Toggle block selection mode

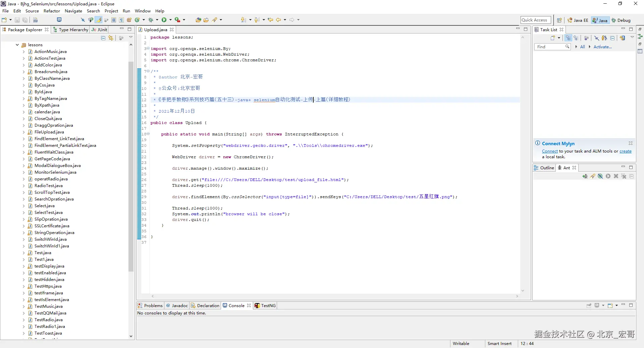click(114, 20)
